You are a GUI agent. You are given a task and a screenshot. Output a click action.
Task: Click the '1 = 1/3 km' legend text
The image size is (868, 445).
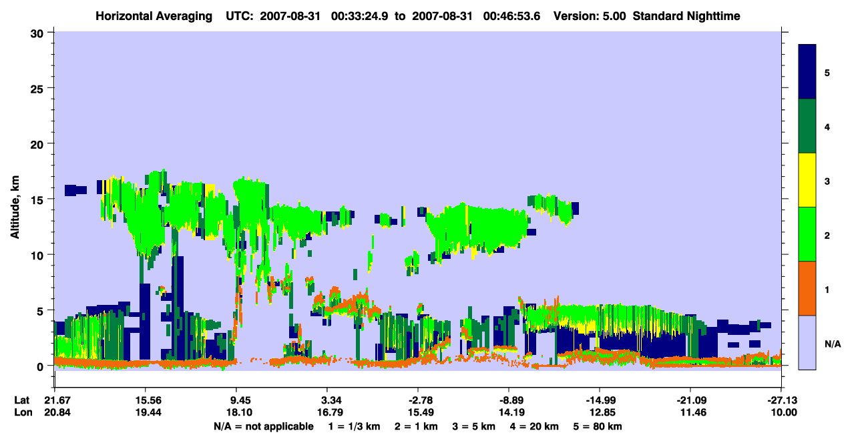pyautogui.click(x=353, y=426)
